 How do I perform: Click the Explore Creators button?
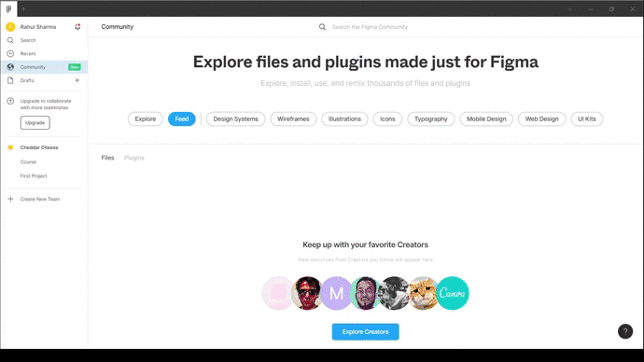point(366,331)
